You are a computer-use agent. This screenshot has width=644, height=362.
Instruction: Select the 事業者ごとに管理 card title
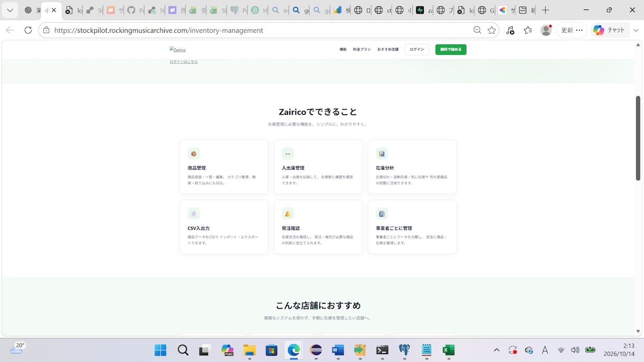point(394,228)
